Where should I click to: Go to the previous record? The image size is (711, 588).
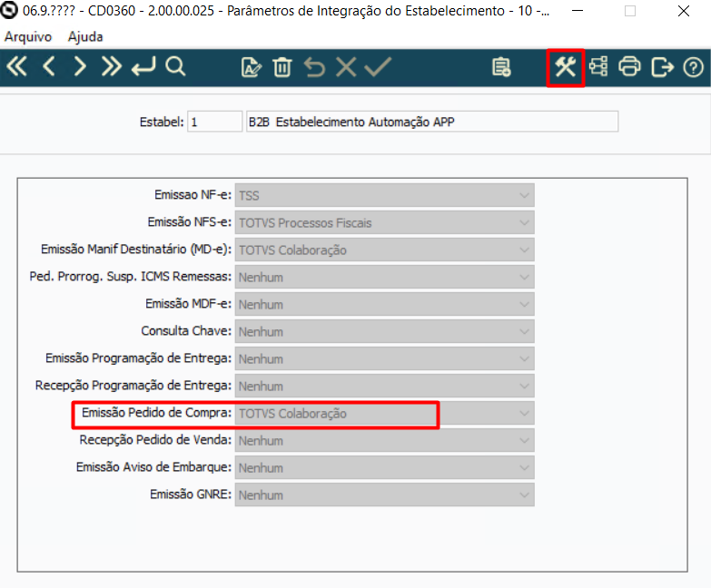click(x=48, y=67)
